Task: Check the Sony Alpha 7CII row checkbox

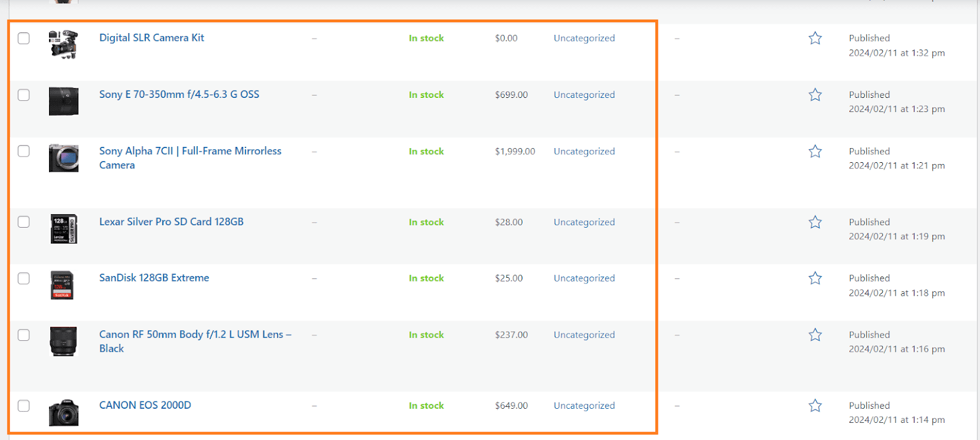Action: (x=24, y=151)
